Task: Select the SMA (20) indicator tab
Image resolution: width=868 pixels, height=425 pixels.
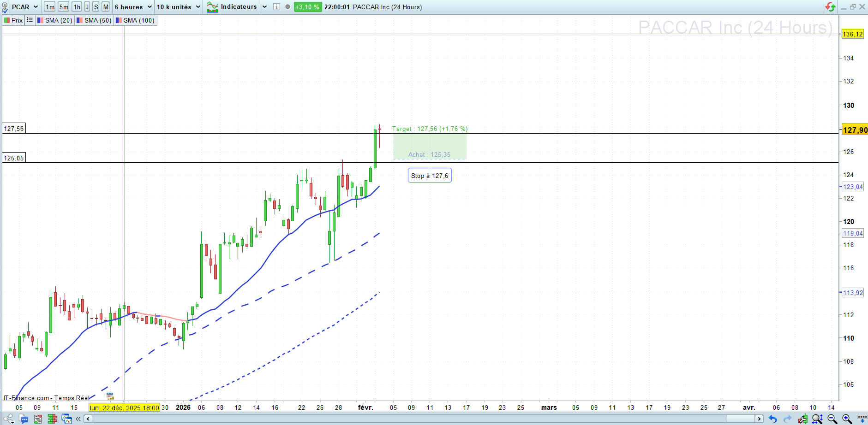Action: pos(54,20)
